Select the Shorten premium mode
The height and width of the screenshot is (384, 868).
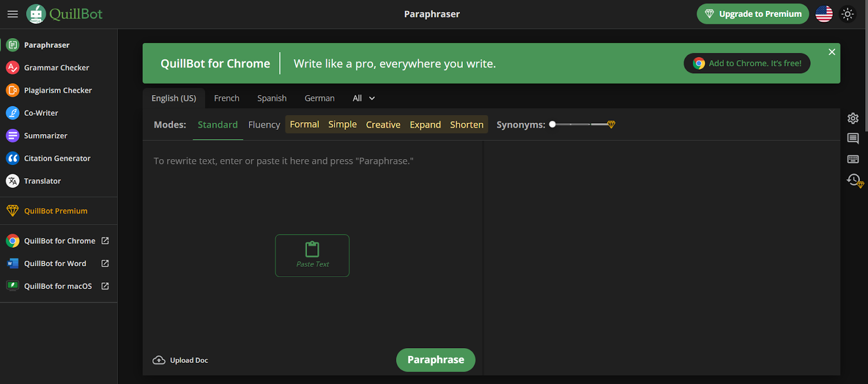click(x=467, y=125)
